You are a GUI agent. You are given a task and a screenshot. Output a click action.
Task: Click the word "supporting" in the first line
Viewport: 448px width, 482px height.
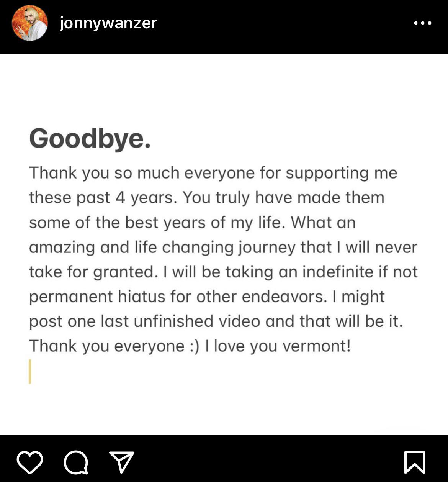pyautogui.click(x=327, y=173)
